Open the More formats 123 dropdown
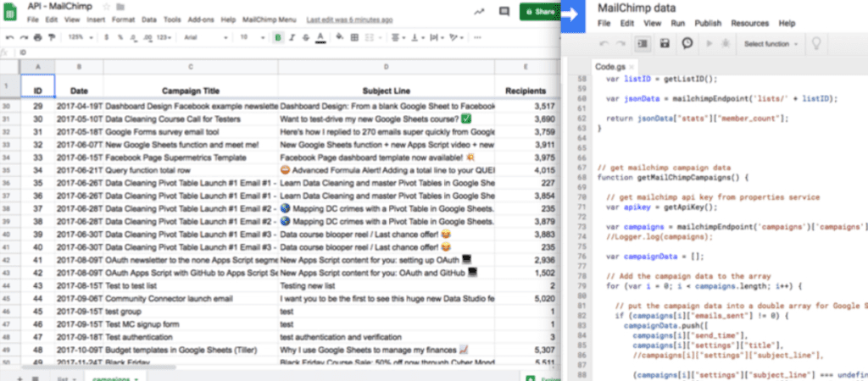The width and height of the screenshot is (868, 381). pos(164,37)
